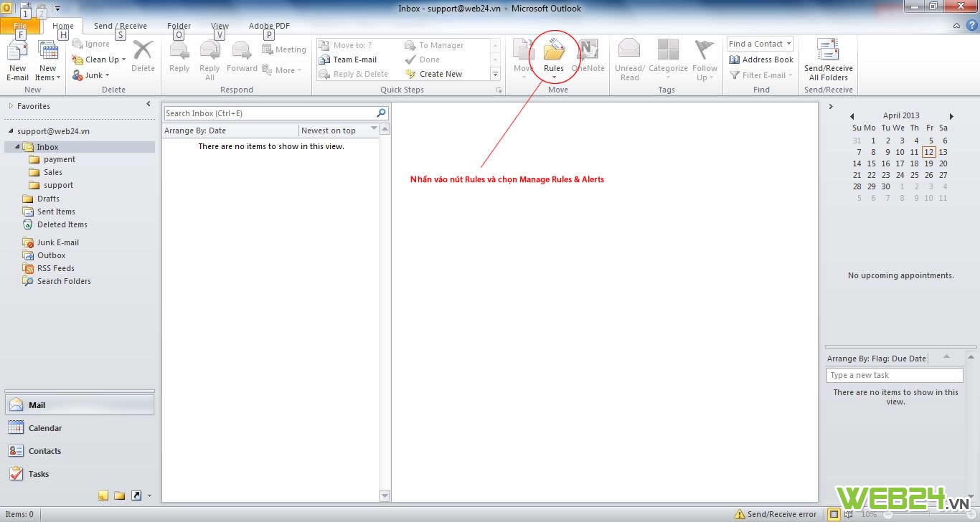Click the Unread/Read icon
Image resolution: width=980 pixels, height=522 pixels.
[630, 60]
